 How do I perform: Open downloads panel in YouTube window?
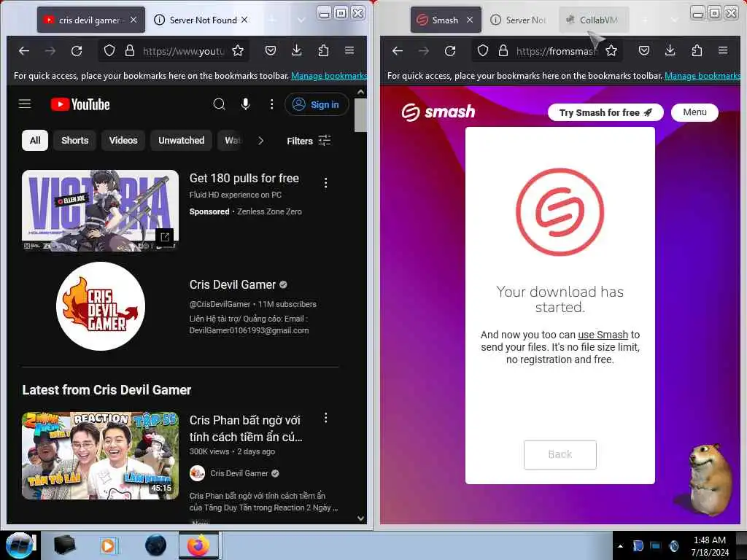coord(296,50)
